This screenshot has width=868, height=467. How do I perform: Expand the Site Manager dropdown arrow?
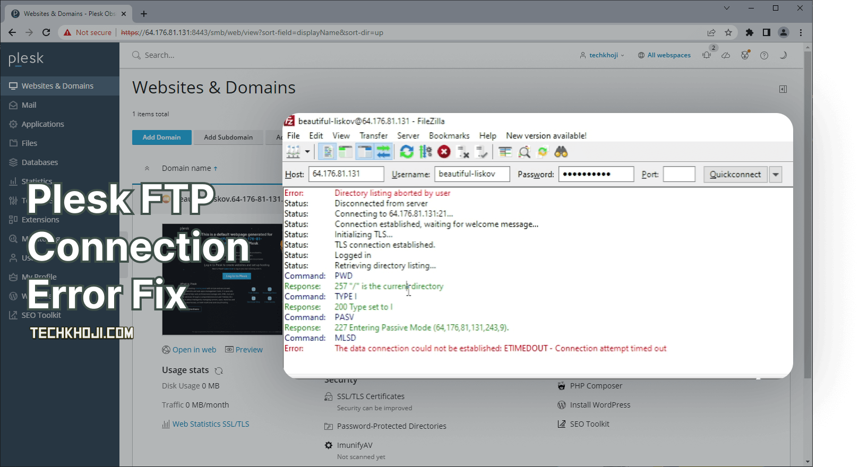tap(307, 152)
